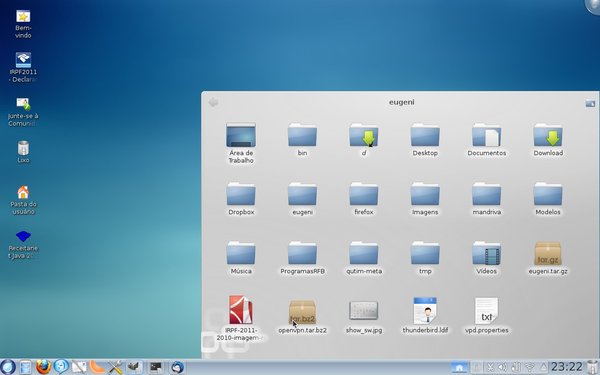Image resolution: width=600 pixels, height=375 pixels.
Task: Launch Firefox from the panel
Action: point(43,367)
